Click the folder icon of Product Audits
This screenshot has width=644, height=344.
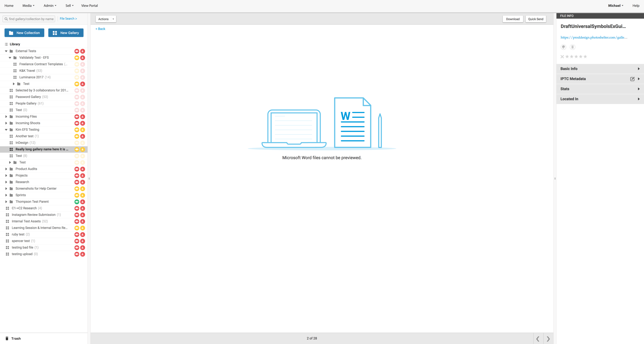(x=11, y=169)
